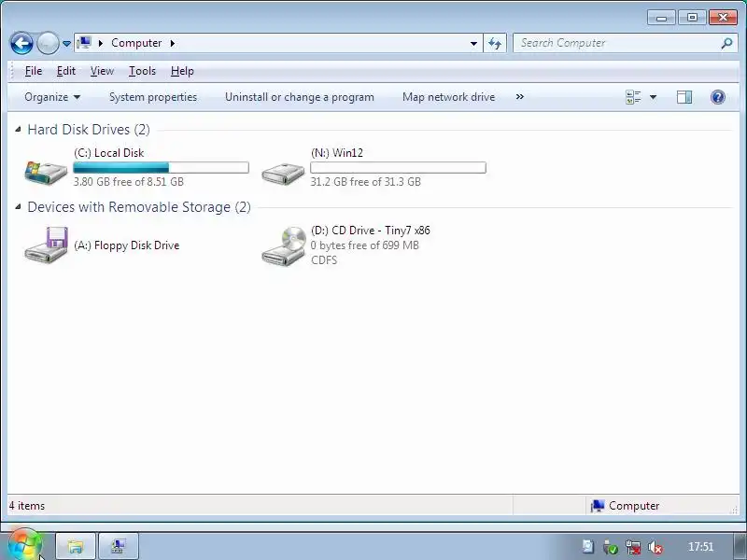747x560 pixels.
Task: Click the (D:) CD Drive - Tiny7 x86 label
Action: (x=370, y=231)
